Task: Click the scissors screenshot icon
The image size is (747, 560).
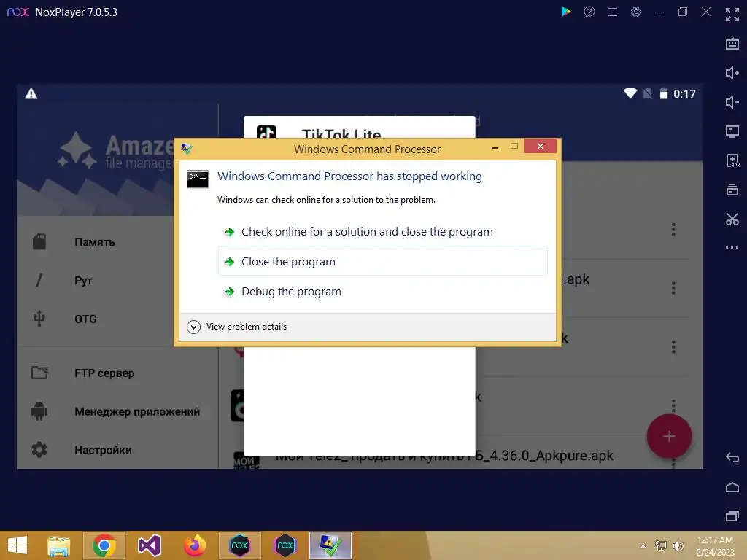Action: point(732,219)
